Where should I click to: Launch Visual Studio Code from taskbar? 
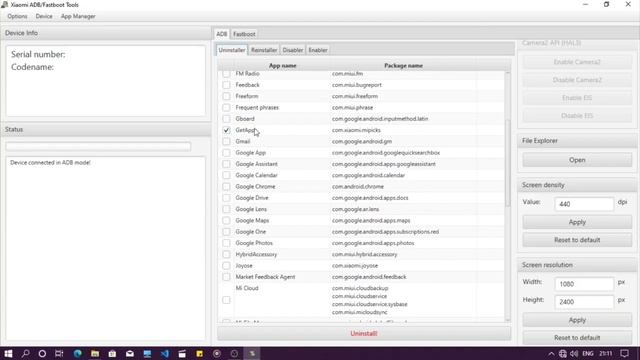165,353
